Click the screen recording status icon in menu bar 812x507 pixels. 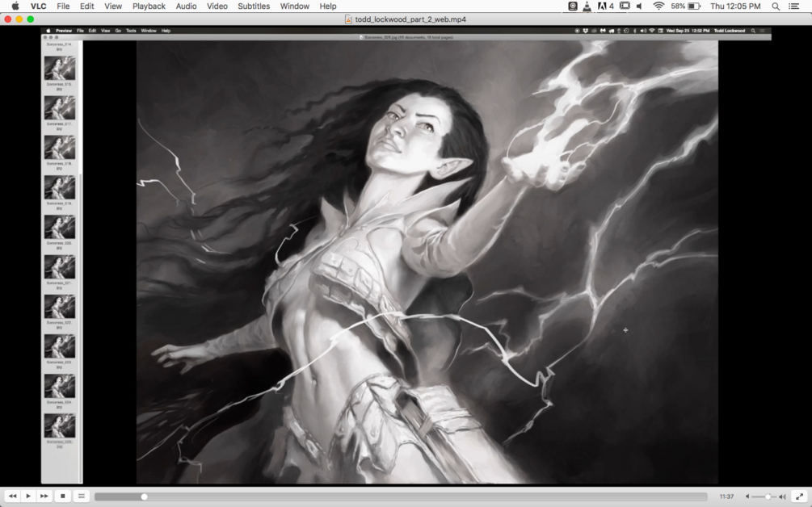pos(573,6)
